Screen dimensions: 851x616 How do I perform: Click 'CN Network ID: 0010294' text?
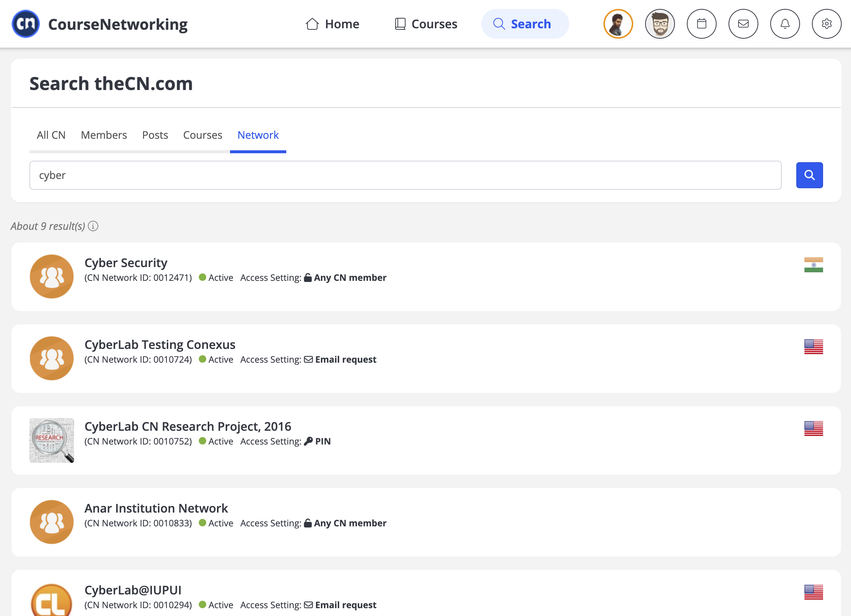[x=138, y=605]
